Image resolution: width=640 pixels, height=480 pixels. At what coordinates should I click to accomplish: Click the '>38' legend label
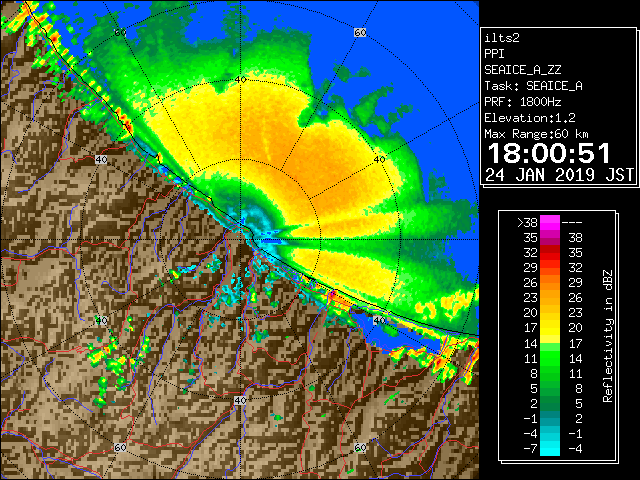[x=527, y=222]
